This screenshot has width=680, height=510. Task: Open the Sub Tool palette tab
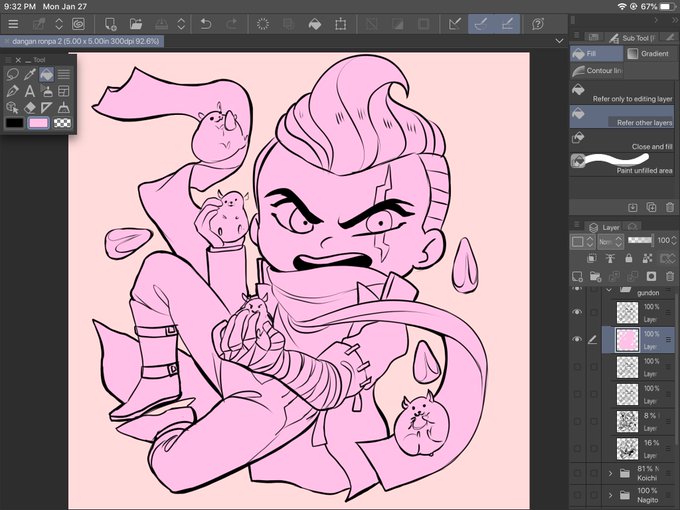tap(633, 38)
